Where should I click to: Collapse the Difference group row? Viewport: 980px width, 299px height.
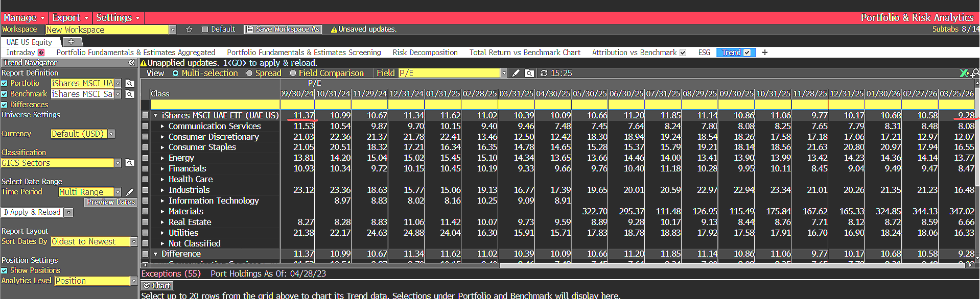pyautogui.click(x=156, y=254)
